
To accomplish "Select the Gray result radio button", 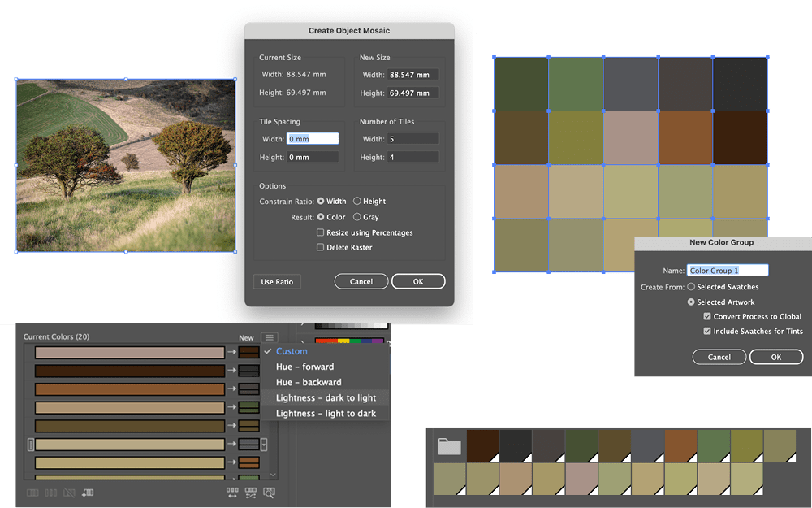I will coord(357,217).
